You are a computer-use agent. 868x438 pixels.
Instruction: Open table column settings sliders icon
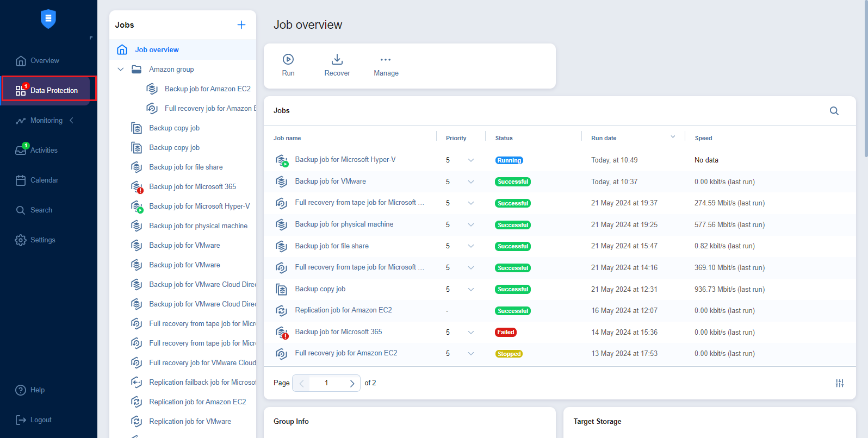click(x=839, y=383)
